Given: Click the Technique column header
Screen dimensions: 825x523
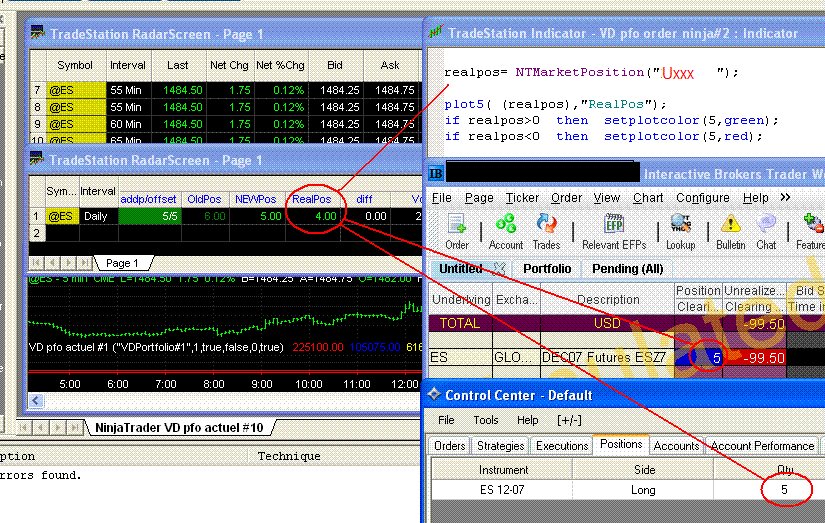Looking at the screenshot, I should tap(289, 456).
